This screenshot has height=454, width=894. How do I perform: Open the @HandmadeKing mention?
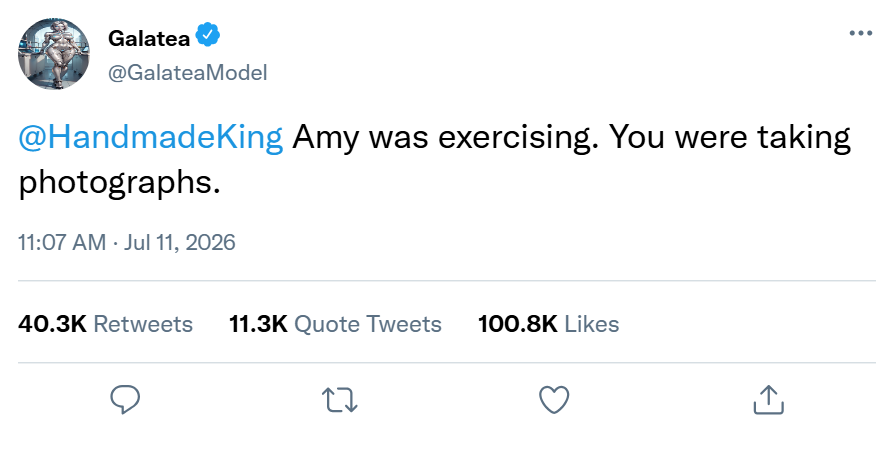coord(151,137)
